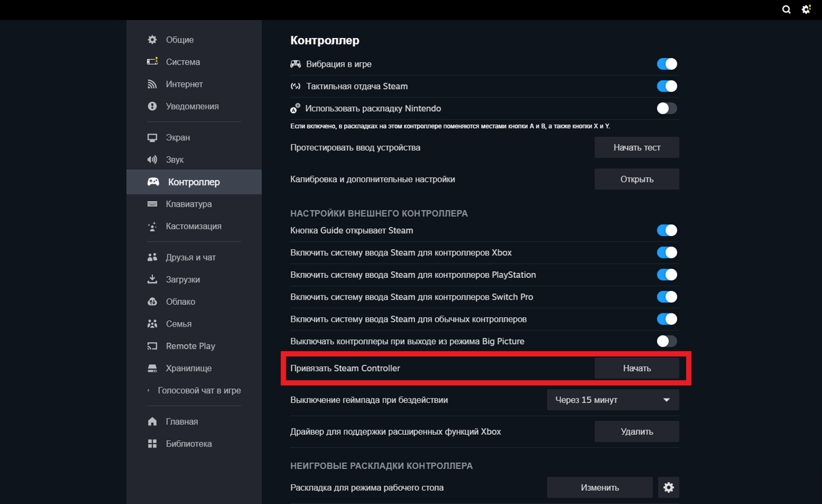This screenshot has width=822, height=504.
Task: Click НАСТРОЙКИ ВНЕШНЕГО КОНТРОЛЛЕРА heading
Action: [x=379, y=214]
